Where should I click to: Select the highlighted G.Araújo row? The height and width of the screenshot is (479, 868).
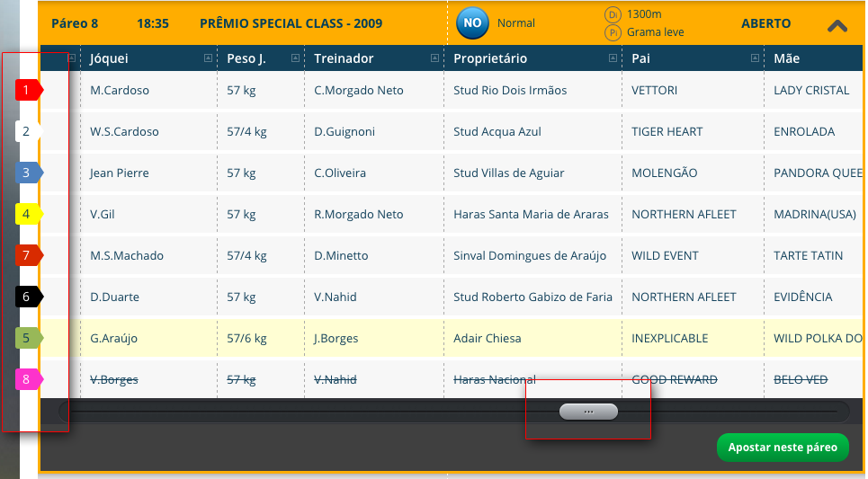click(x=452, y=338)
